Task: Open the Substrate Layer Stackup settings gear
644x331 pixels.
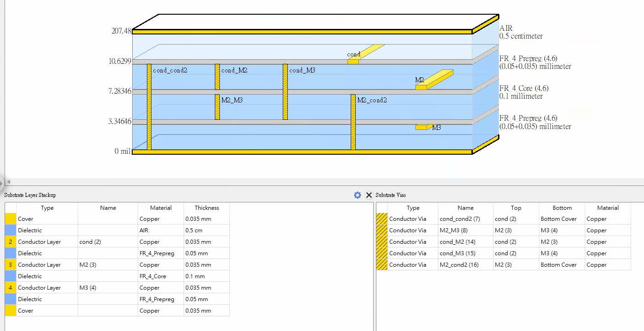Action: pos(358,195)
